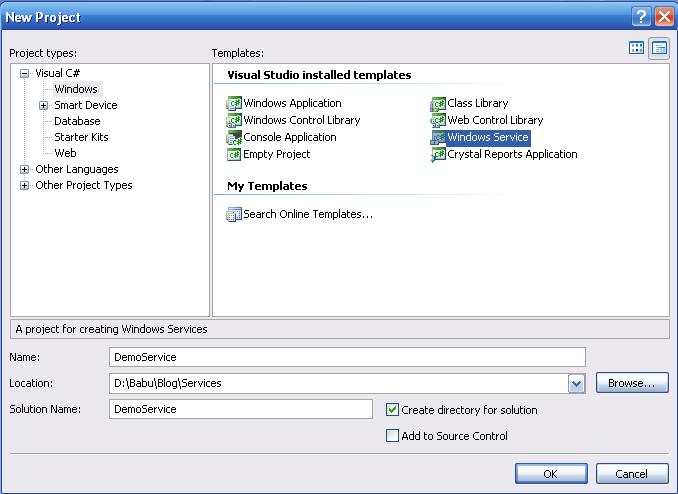The image size is (678, 494).
Task: Select the Windows Control Library template icon
Action: [234, 120]
